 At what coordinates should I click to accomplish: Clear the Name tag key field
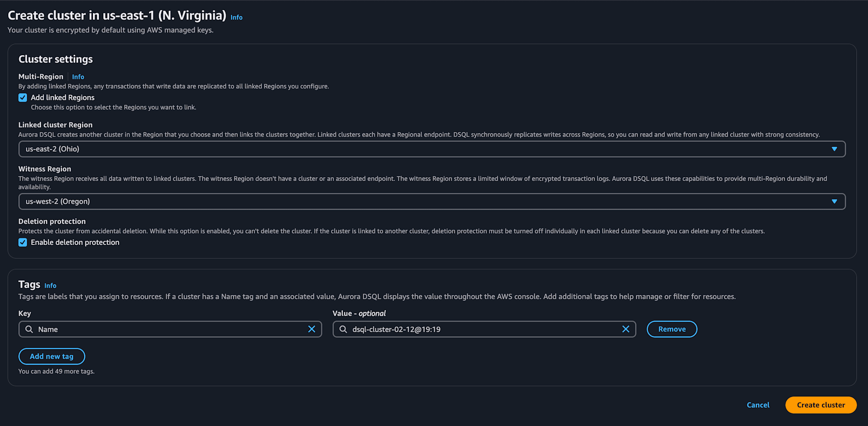[312, 329]
